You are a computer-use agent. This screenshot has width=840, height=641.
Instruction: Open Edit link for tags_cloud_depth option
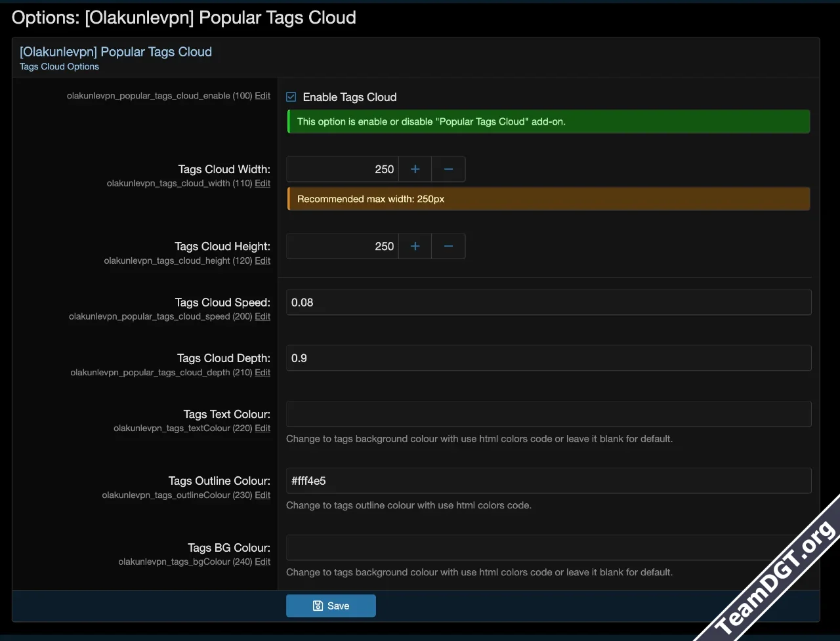click(x=262, y=373)
